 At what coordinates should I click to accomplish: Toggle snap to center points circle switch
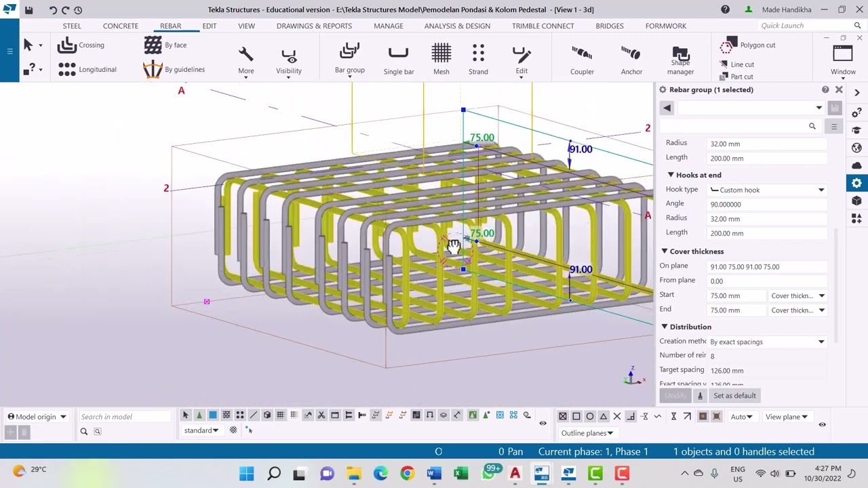coord(590,416)
